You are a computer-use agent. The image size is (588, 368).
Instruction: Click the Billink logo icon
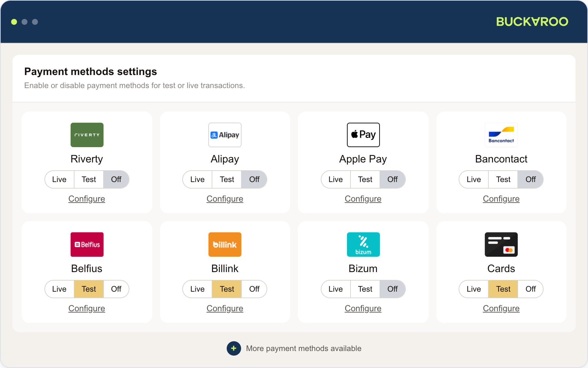pyautogui.click(x=225, y=244)
